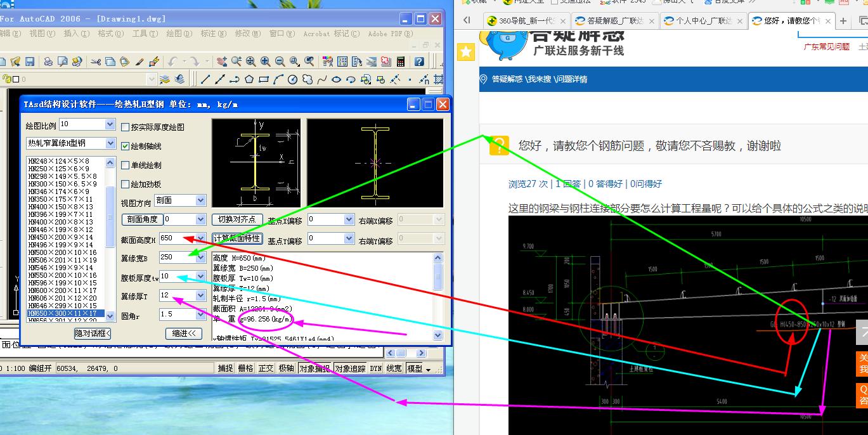
Task: Open 修改(M) menu in AutoCAD
Action: [248, 34]
